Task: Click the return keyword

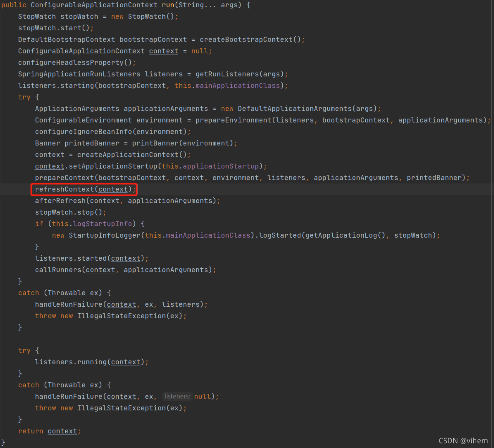Action: [x=31, y=431]
